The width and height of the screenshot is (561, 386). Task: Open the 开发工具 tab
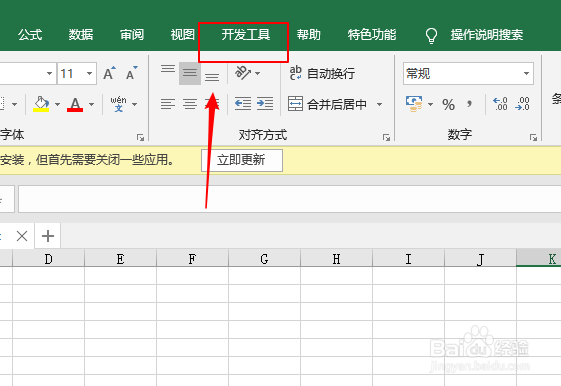245,35
